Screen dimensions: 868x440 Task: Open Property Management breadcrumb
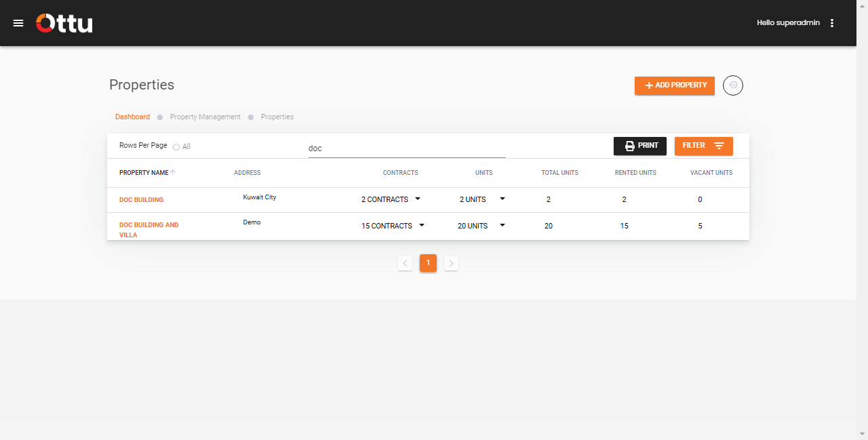205,117
